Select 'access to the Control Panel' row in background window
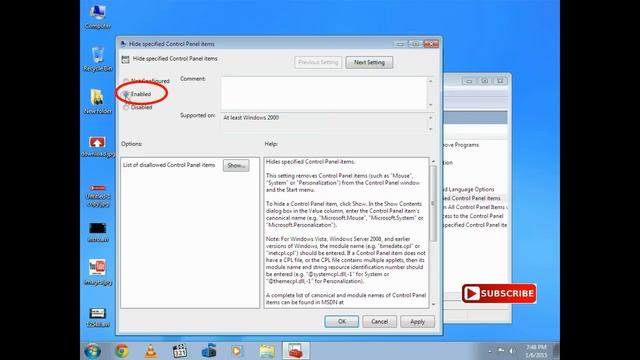 pyautogui.click(x=473, y=216)
